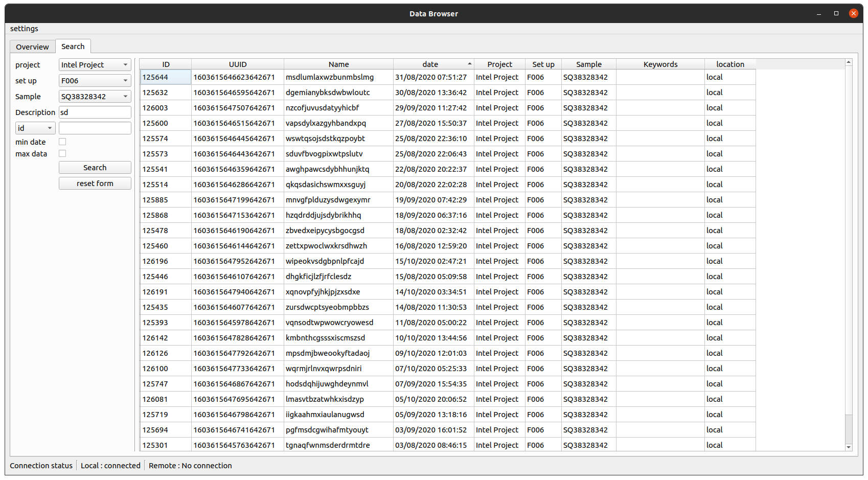Enable the min date checkbox
Screen dimensions: 868x480
point(62,142)
